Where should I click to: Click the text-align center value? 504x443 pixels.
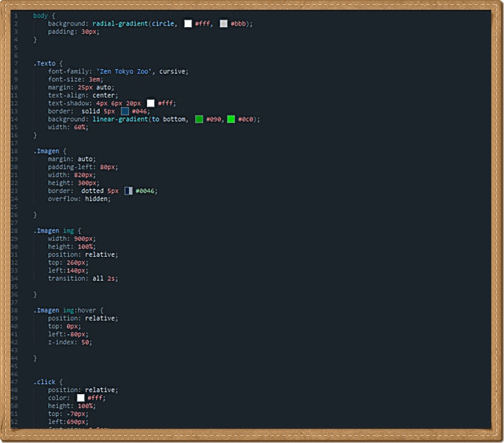104,95
